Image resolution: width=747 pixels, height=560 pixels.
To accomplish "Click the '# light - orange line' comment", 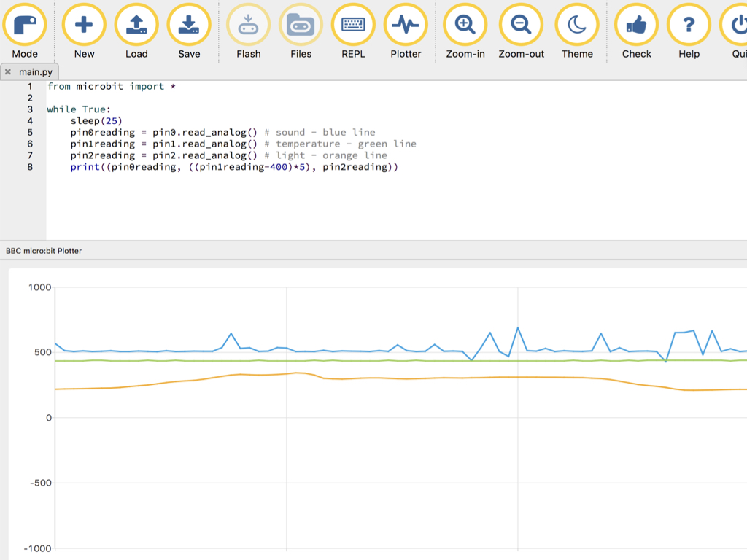I will point(326,155).
